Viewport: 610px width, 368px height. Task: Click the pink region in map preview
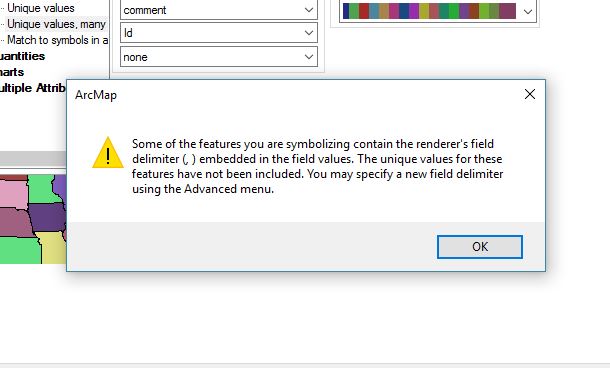tap(14, 194)
